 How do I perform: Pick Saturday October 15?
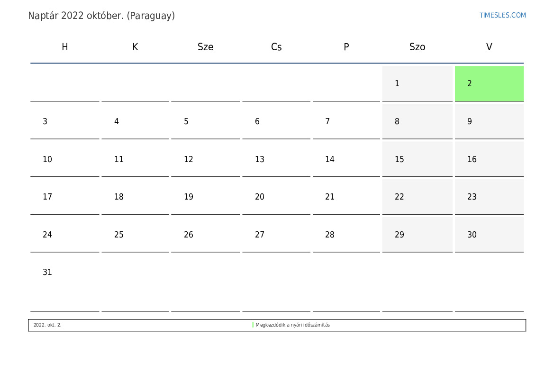click(x=417, y=159)
